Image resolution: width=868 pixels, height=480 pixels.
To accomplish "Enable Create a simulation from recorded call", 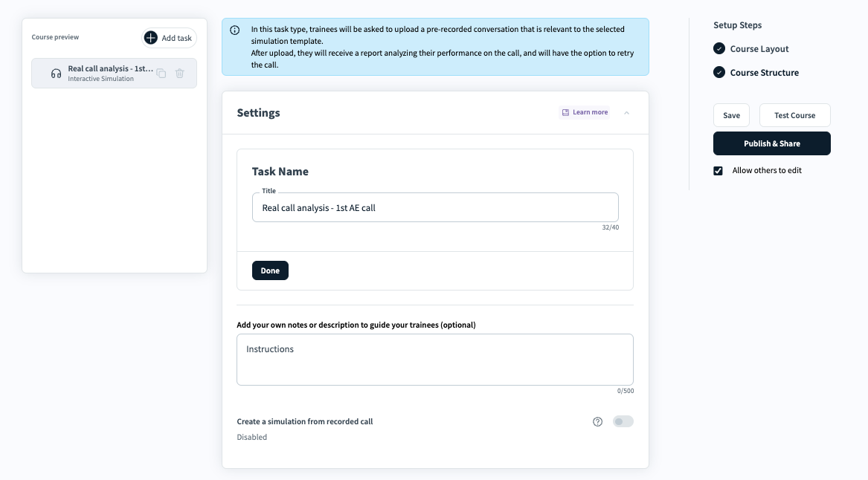I will click(x=623, y=422).
